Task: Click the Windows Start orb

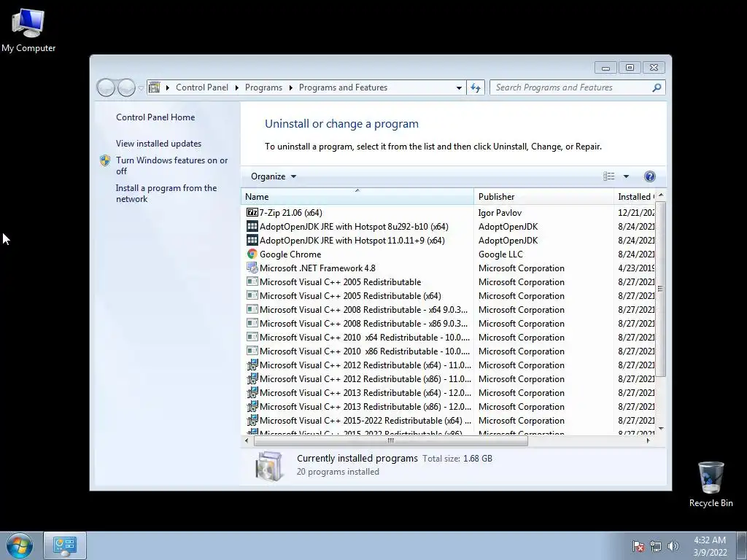Action: coord(20,545)
